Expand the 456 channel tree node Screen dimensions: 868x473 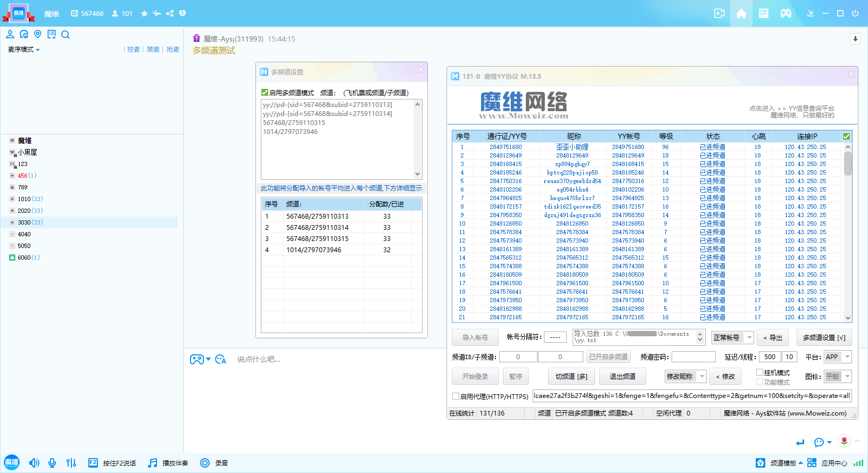click(12, 176)
